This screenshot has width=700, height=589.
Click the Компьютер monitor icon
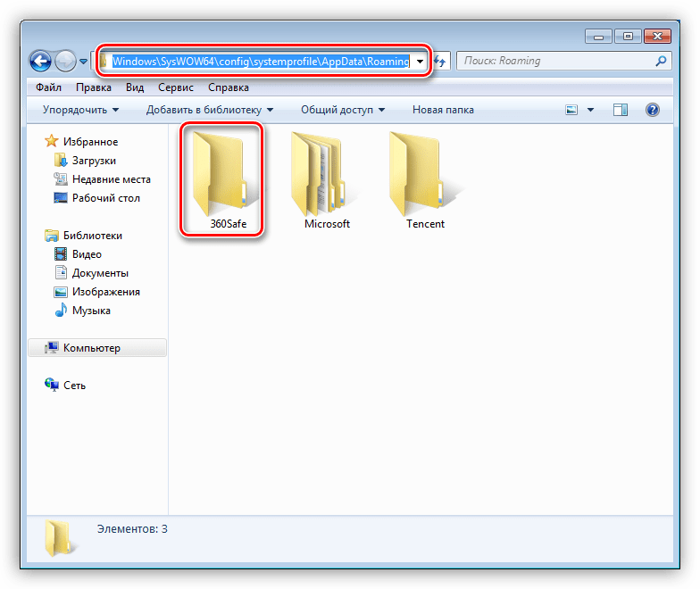point(52,348)
